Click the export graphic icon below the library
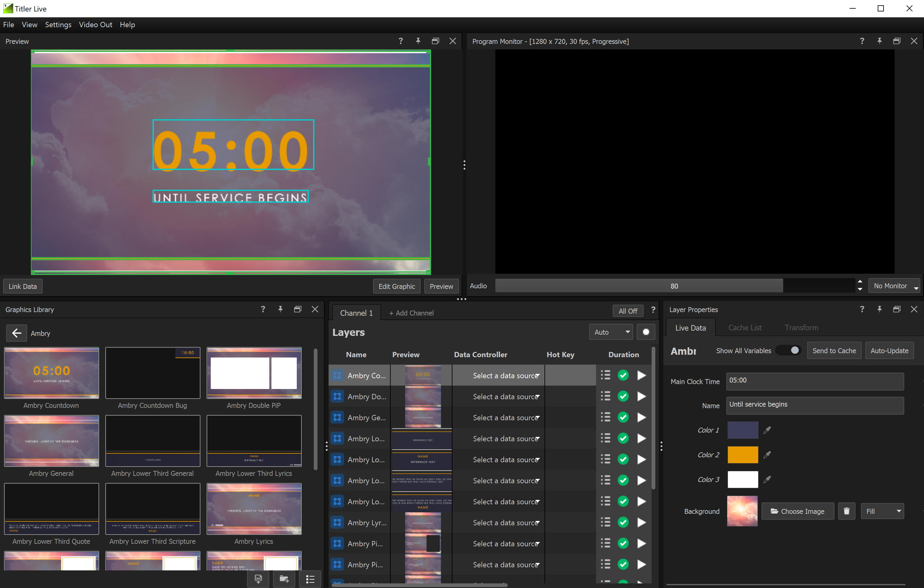 point(258,579)
